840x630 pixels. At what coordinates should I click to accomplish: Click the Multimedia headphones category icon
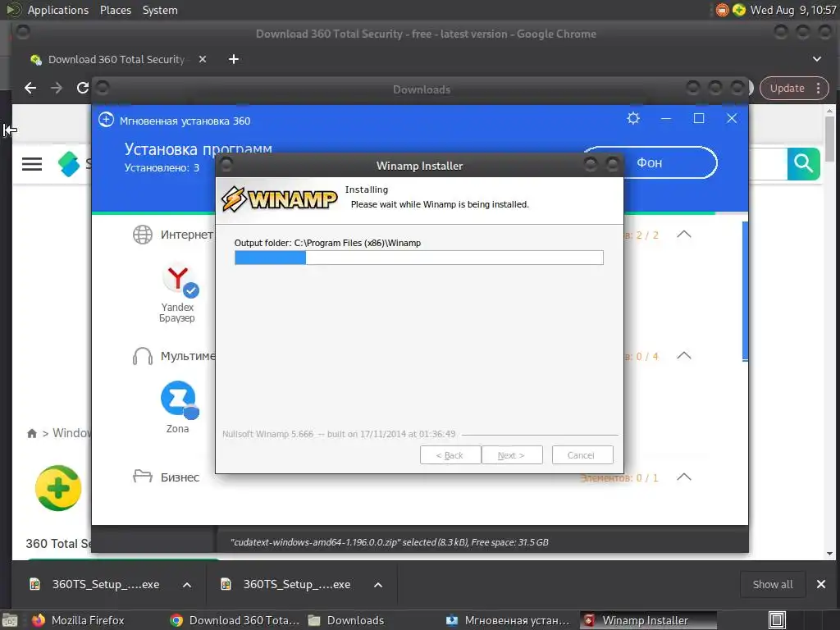[143, 356]
